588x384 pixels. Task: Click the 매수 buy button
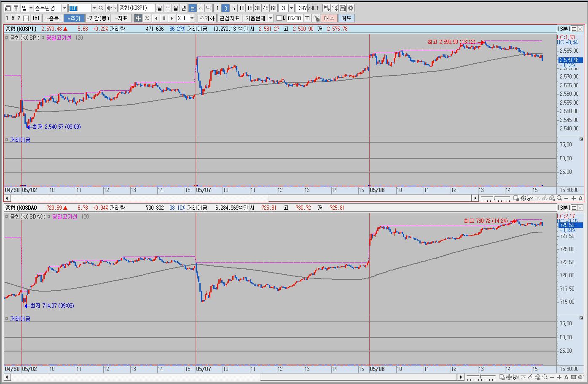pos(329,18)
